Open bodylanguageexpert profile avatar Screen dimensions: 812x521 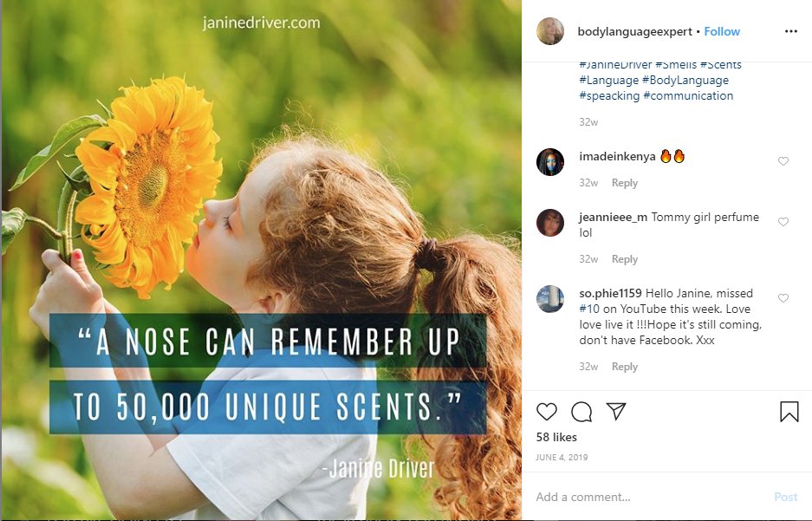(x=550, y=31)
